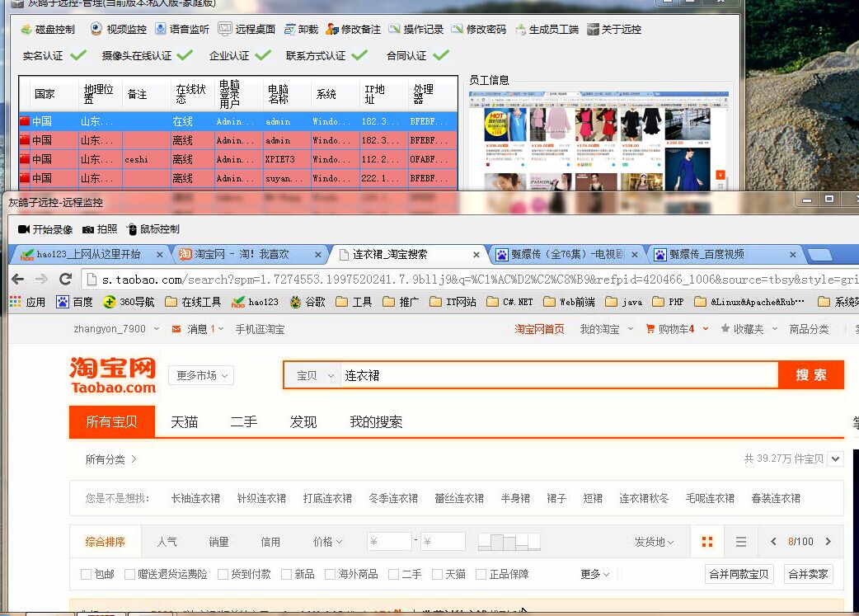Tick the 天猫 filter checkbox
Viewport: 859px width, 616px height.
(437, 574)
